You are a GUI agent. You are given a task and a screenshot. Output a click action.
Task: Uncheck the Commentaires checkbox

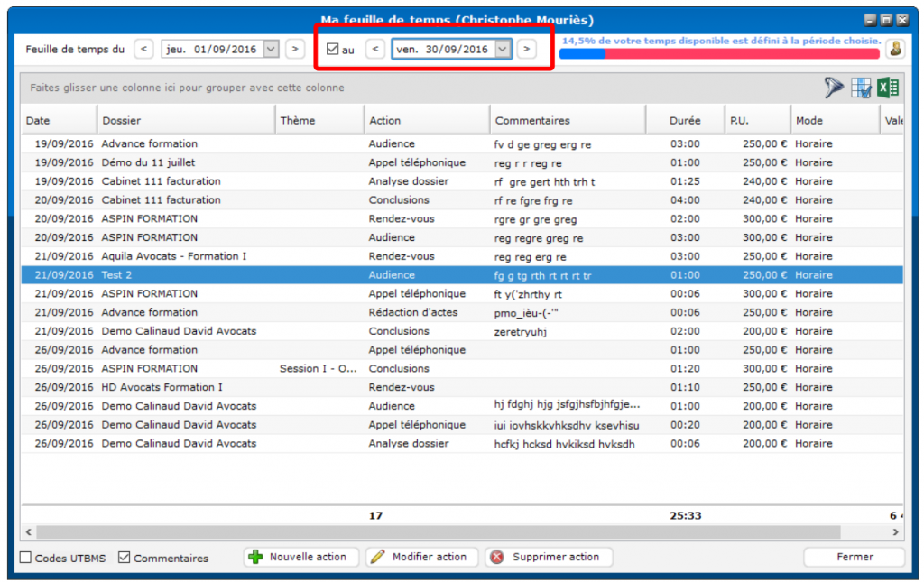[x=125, y=558]
